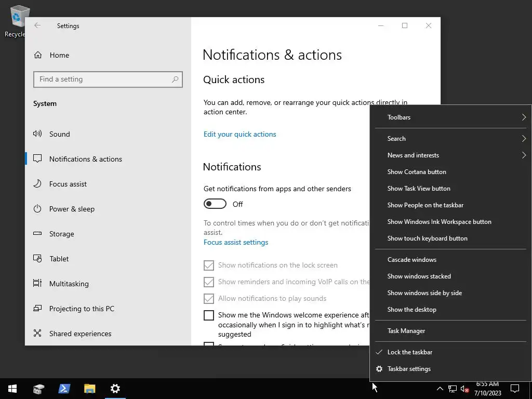Image resolution: width=532 pixels, height=399 pixels.
Task: Click the Multitasking icon in sidebar
Action: point(37,283)
